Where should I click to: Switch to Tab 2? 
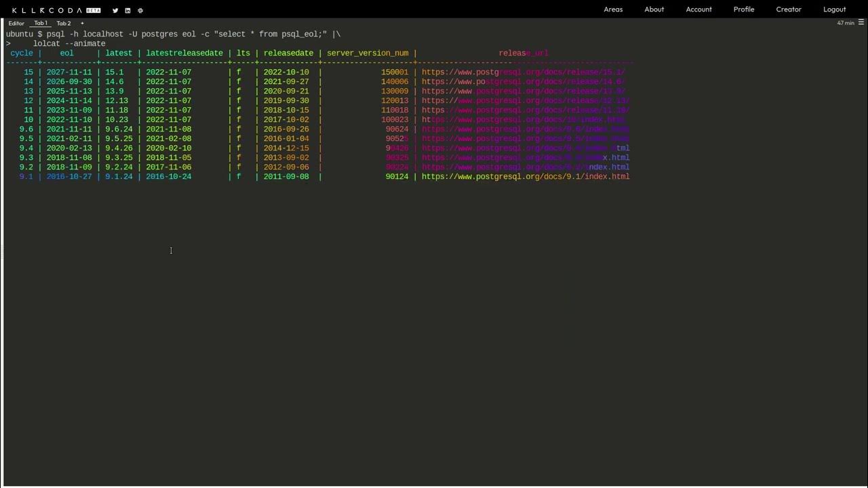click(63, 23)
